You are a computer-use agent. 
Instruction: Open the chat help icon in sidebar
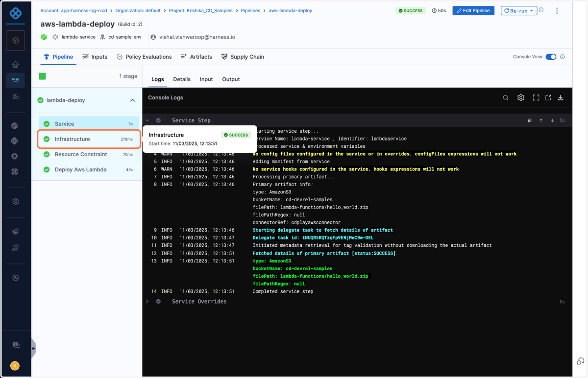(x=16, y=345)
